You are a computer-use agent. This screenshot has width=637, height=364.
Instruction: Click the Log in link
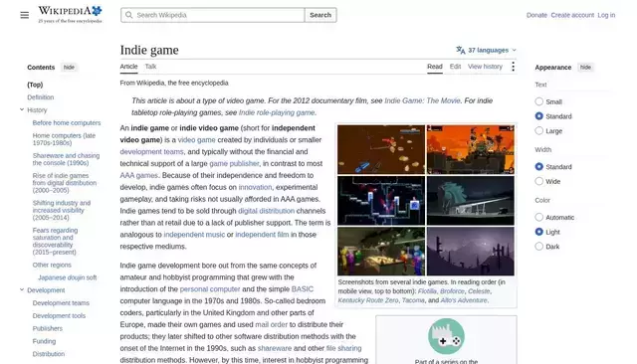point(606,15)
